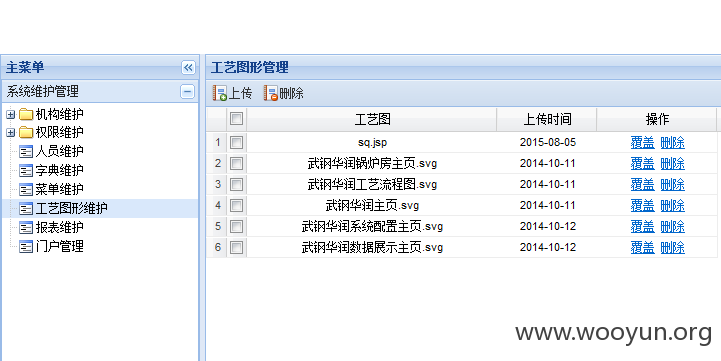Click the 报表维护 page icon

click(26, 227)
